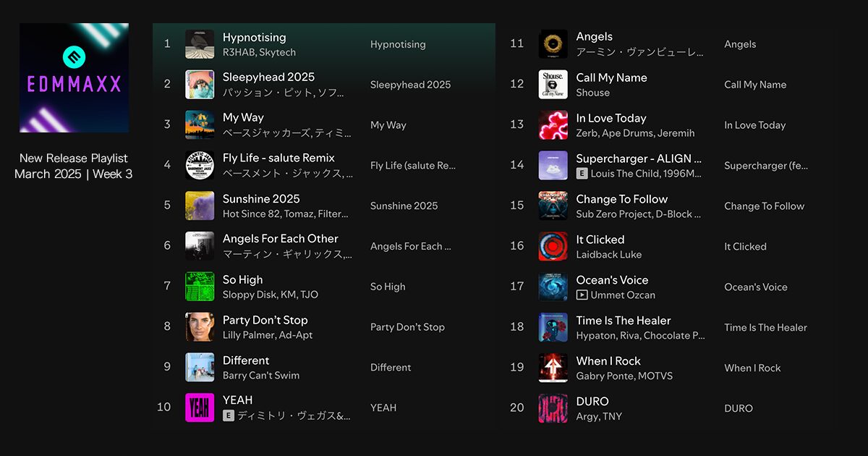Screen dimensions: 868x456
Task: Click the Party Don't Stop artwork
Action: click(x=200, y=327)
